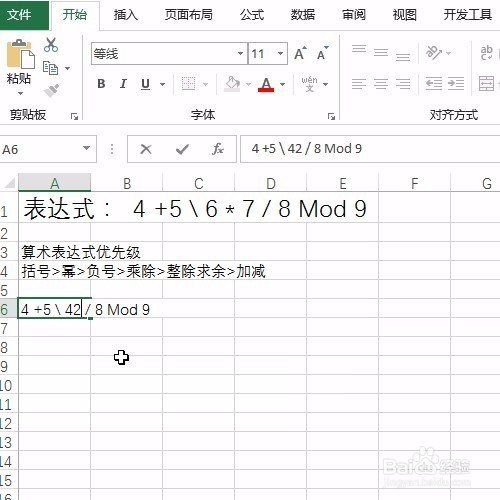The height and width of the screenshot is (500, 500).
Task: Open orientation dropdown arrow
Action: click(448, 53)
